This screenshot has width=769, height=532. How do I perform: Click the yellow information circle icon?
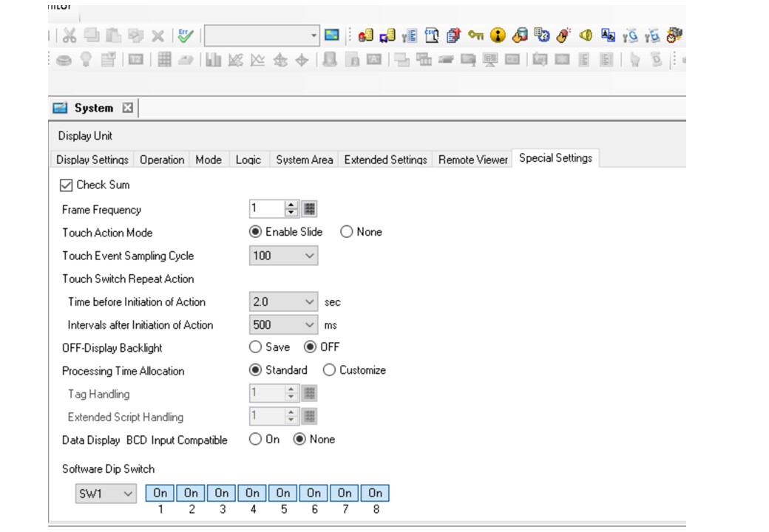[x=498, y=35]
